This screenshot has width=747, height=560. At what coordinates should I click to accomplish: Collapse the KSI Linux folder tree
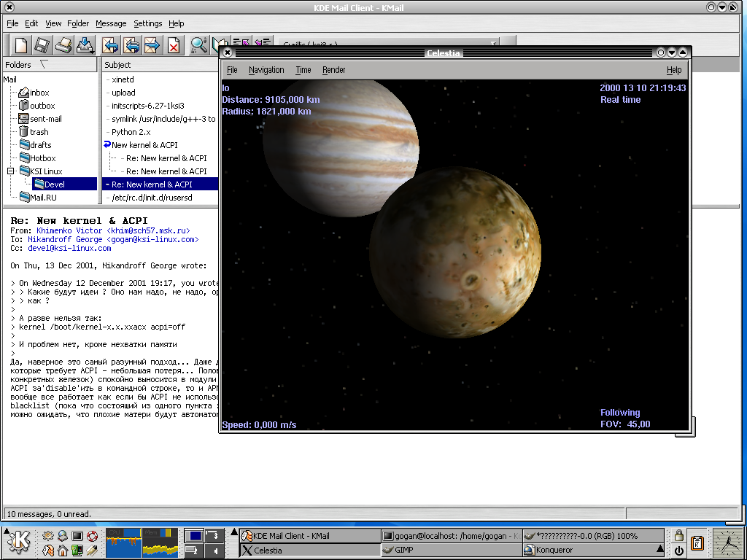click(x=10, y=171)
